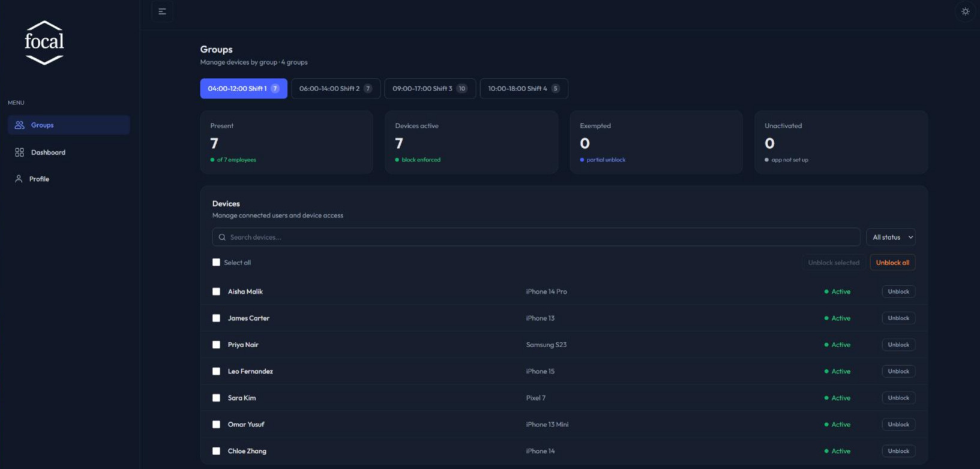Tick the checkbox for James Carter
The height and width of the screenshot is (469, 980).
[x=216, y=318]
